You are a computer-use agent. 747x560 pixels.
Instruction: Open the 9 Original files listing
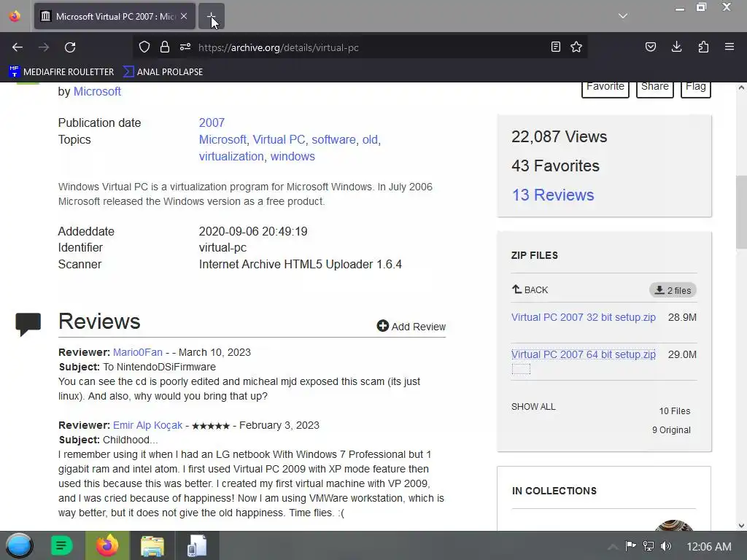671,430
